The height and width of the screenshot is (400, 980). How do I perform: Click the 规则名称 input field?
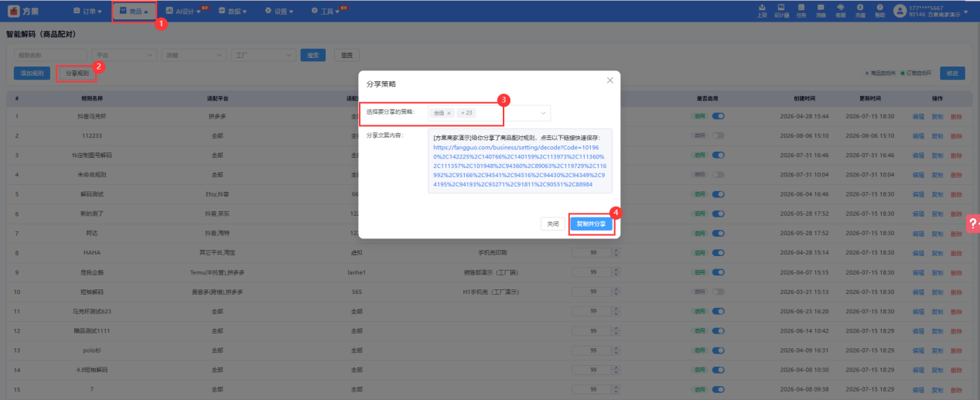point(50,55)
